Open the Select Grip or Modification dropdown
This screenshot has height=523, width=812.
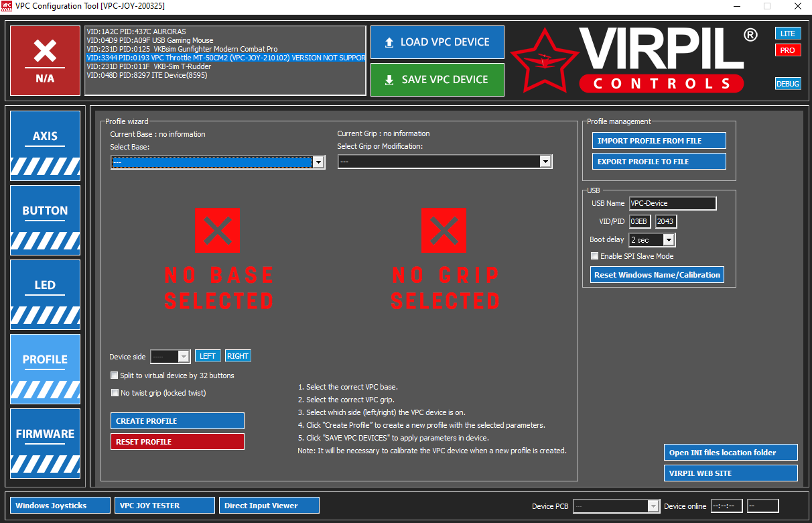pos(445,162)
